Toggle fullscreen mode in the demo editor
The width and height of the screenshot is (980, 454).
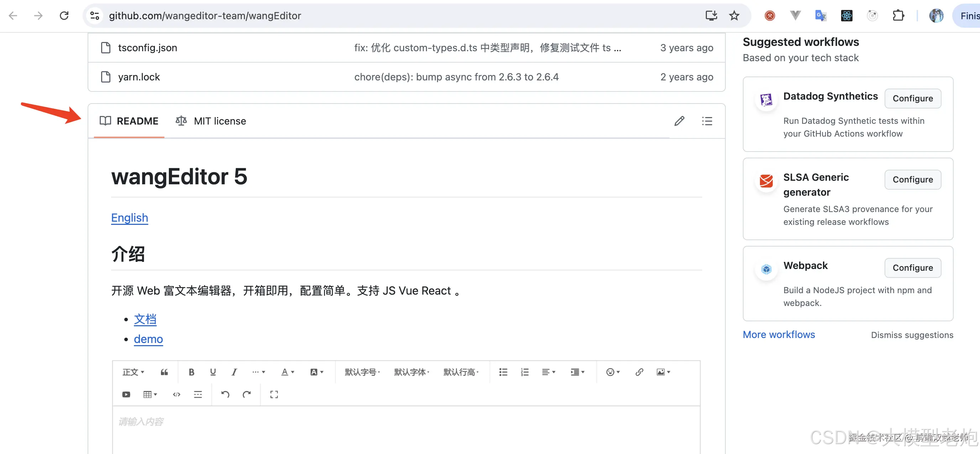point(273,394)
